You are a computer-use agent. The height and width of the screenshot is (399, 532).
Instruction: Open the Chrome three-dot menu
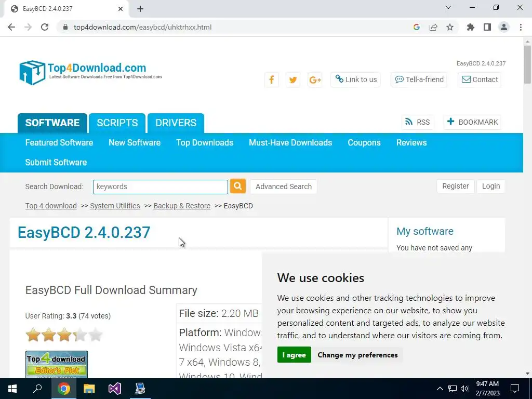521,27
